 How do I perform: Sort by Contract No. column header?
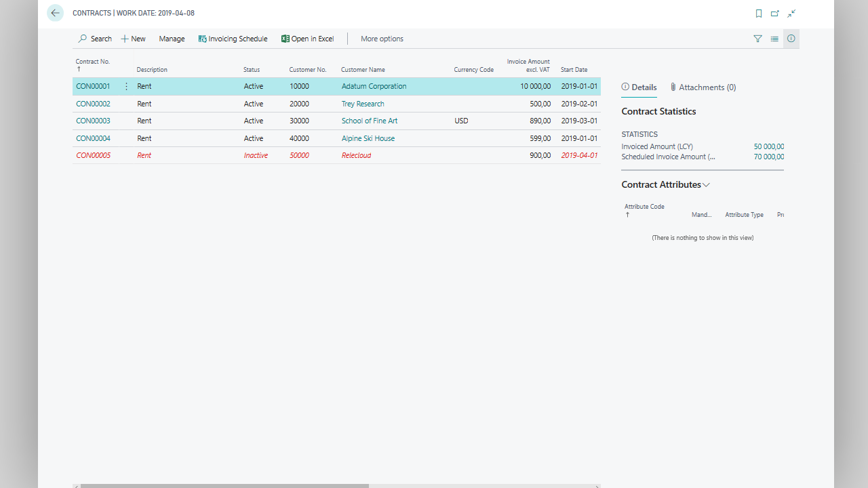[x=93, y=62]
